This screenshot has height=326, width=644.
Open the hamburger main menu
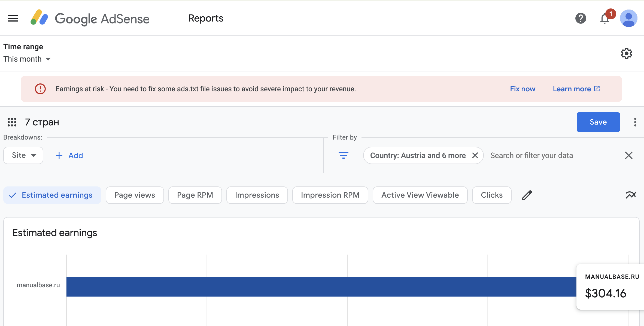[13, 18]
